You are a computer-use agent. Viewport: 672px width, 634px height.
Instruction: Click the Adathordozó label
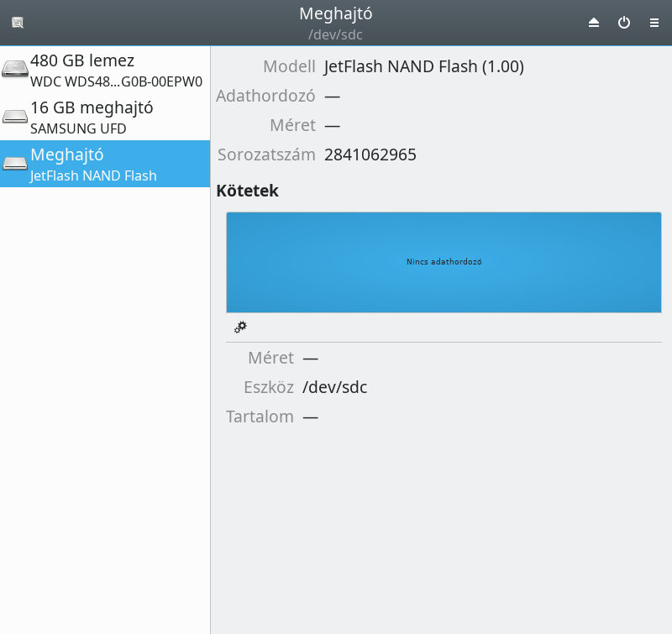click(x=265, y=96)
